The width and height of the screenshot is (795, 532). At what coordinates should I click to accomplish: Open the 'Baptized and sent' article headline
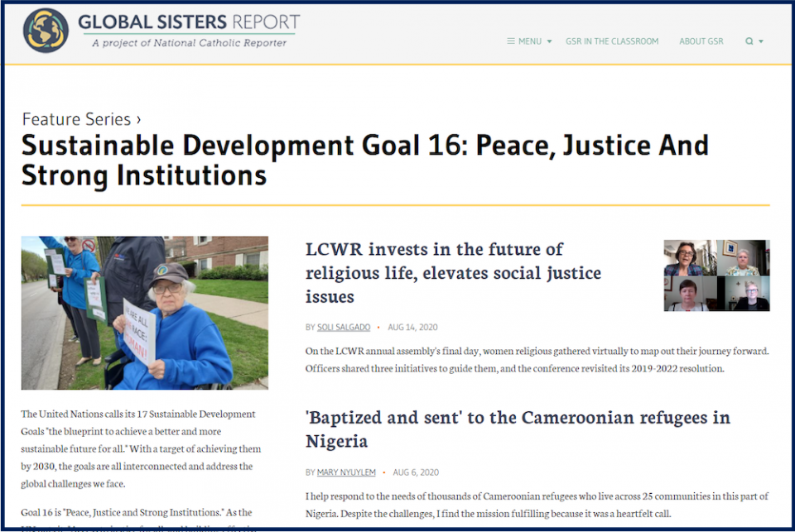(517, 429)
